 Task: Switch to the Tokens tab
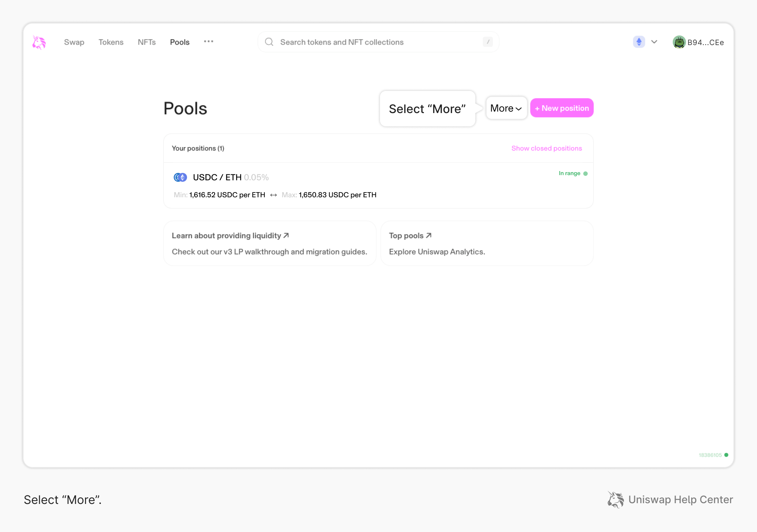click(111, 42)
